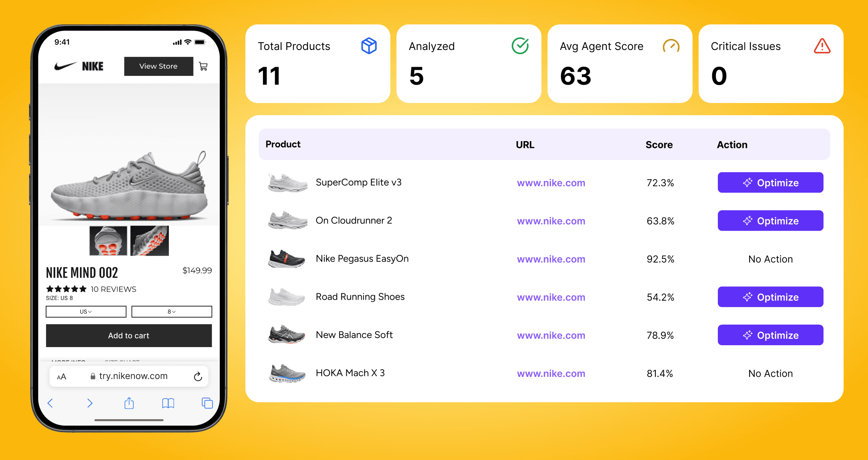The image size is (868, 460).
Task: Click the Total Products box icon
Action: 368,46
